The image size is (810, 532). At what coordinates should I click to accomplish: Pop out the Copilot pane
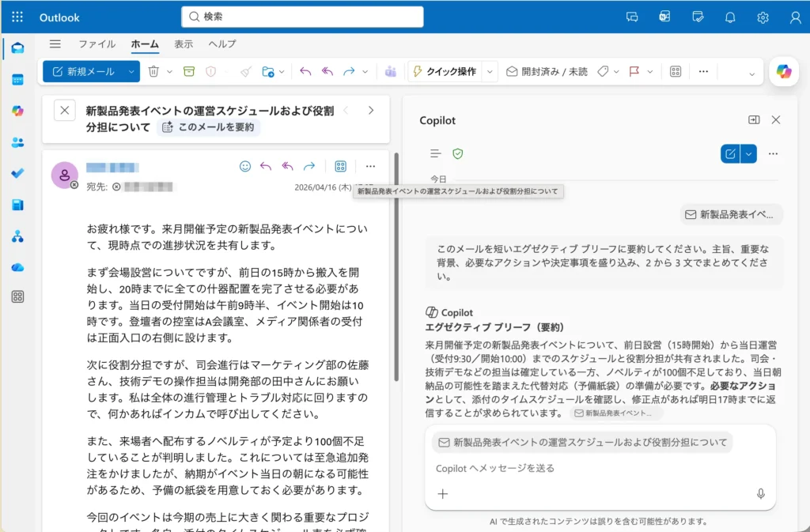[x=754, y=119]
